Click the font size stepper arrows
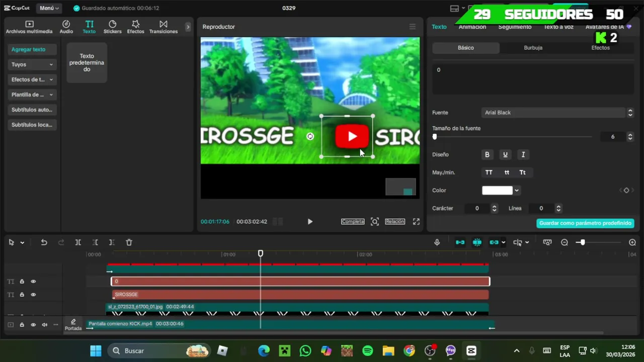Viewport: 644px width, 362px height. click(x=630, y=137)
